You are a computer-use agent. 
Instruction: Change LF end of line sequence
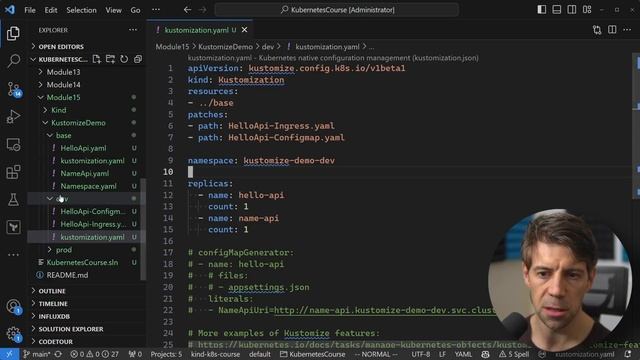coord(442,354)
